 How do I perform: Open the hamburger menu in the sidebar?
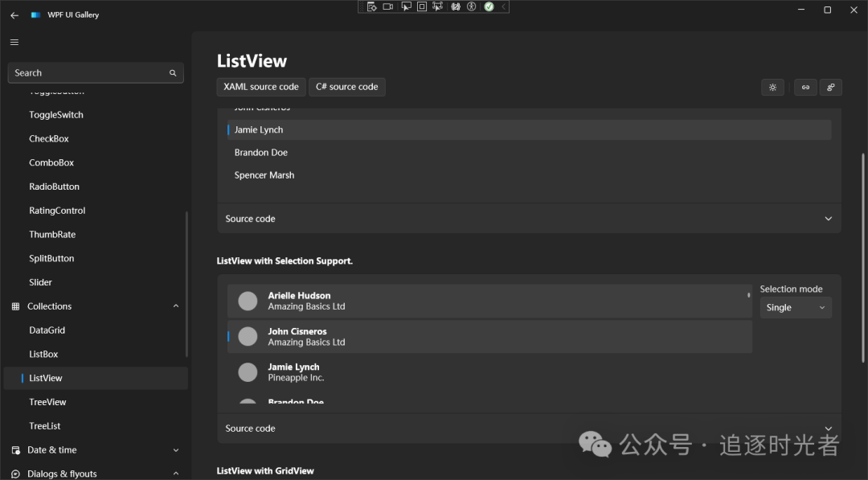click(14, 42)
